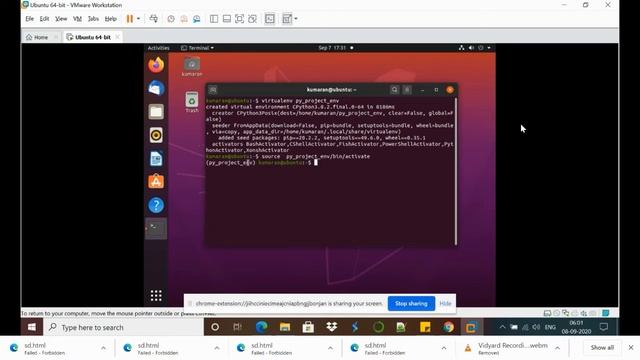Click the new tab button in terminal header

click(213, 90)
